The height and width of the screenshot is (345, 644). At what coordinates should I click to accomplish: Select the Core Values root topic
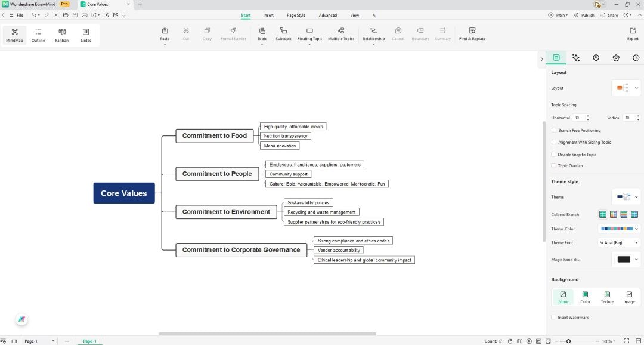pyautogui.click(x=123, y=193)
